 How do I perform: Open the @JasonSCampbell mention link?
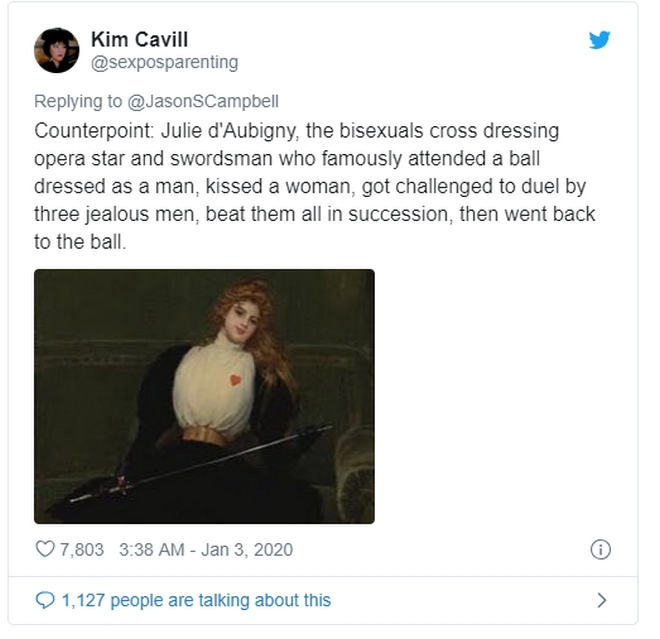[203, 101]
